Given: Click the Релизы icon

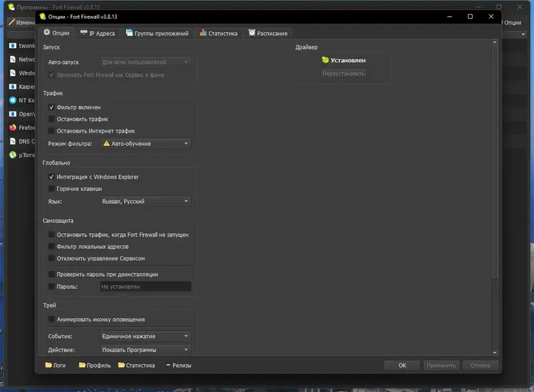Looking at the screenshot, I should pyautogui.click(x=168, y=365).
